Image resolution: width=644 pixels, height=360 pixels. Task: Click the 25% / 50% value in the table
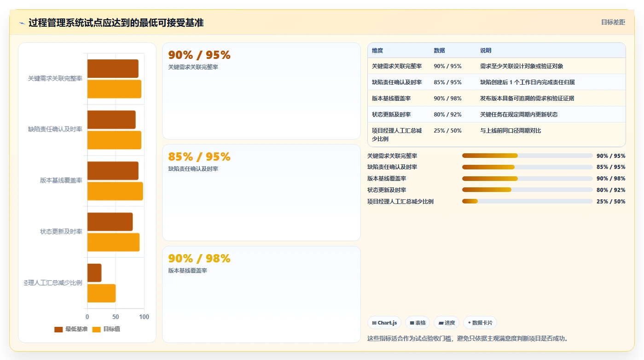tap(447, 131)
